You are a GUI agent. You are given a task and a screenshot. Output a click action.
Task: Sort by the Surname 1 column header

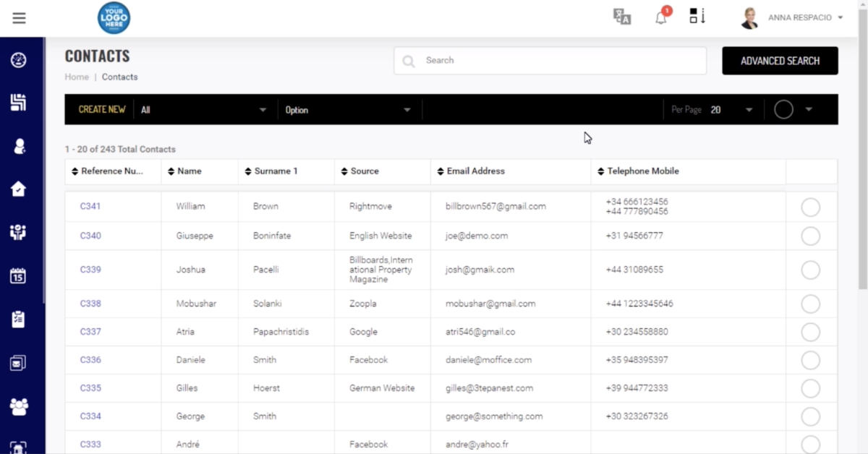tap(276, 171)
